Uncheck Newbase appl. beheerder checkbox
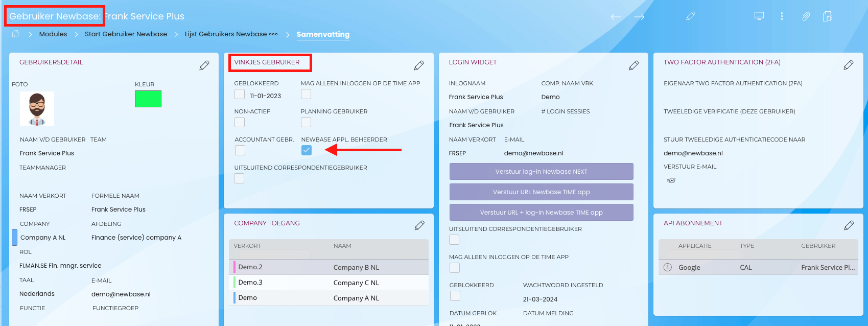Image resolution: width=868 pixels, height=326 pixels. pyautogui.click(x=307, y=150)
